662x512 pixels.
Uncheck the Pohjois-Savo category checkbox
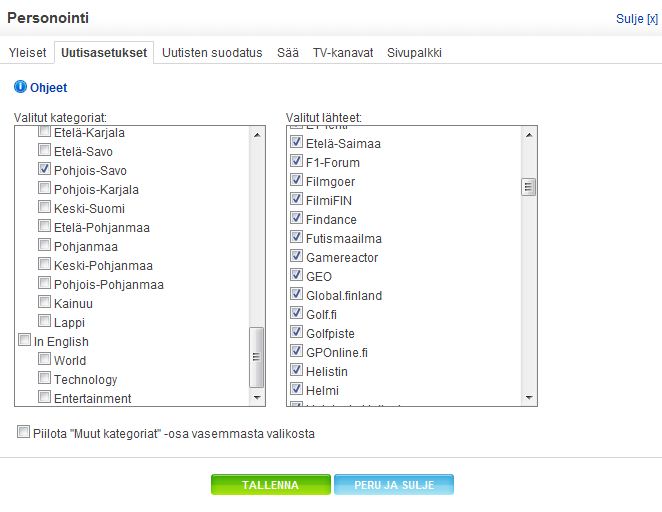point(44,170)
